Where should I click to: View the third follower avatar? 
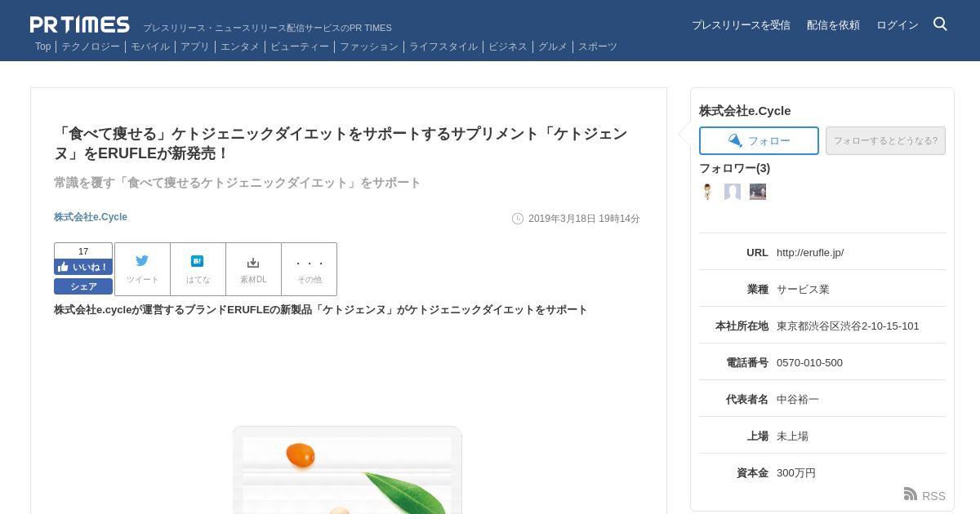pos(758,192)
